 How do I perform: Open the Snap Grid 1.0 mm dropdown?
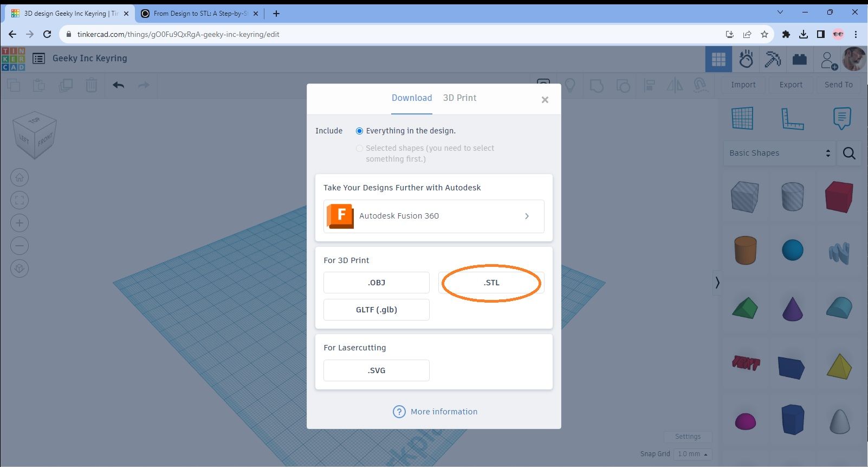(x=694, y=454)
